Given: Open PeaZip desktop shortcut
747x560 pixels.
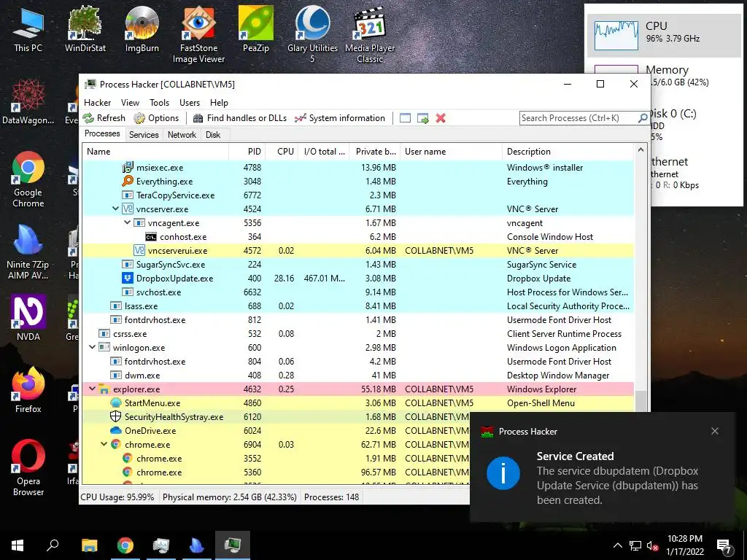Looking at the screenshot, I should pos(256,29).
